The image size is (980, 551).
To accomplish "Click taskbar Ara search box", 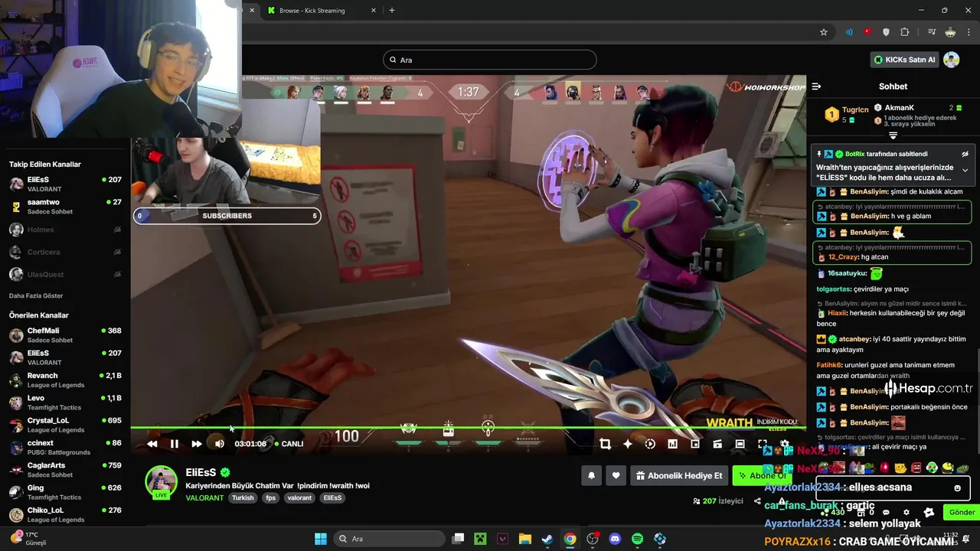I will [x=389, y=539].
